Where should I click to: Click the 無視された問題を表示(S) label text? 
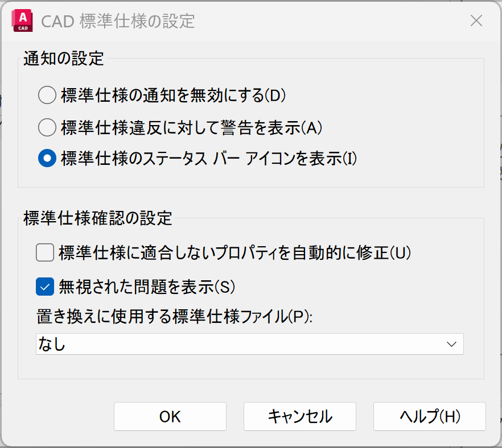click(147, 287)
